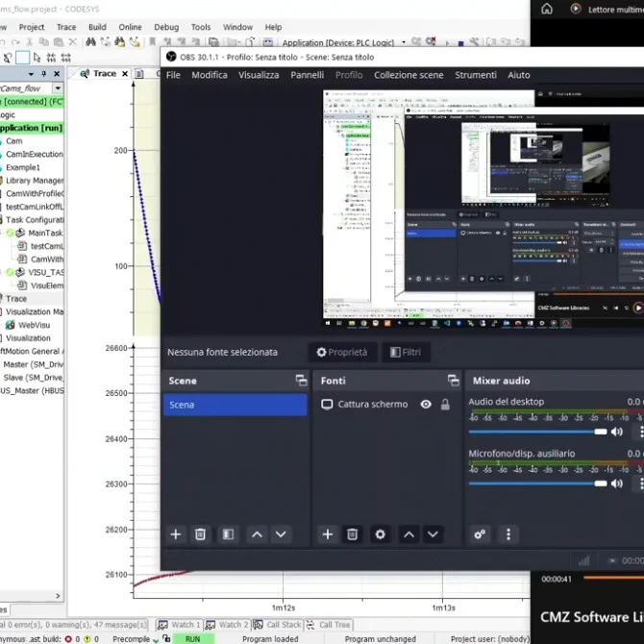Toggle visibility of Cattura schermo source
The width and height of the screenshot is (644, 644).
[x=426, y=404]
